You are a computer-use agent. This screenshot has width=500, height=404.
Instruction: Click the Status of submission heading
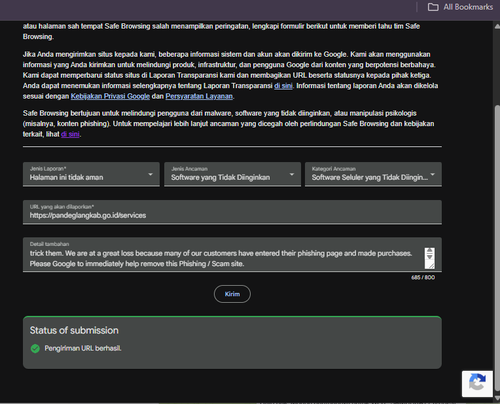click(74, 330)
